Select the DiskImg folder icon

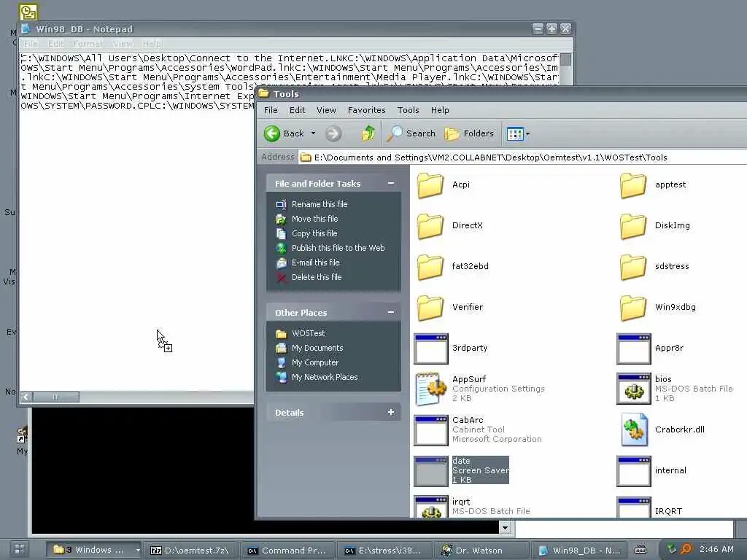[633, 226]
